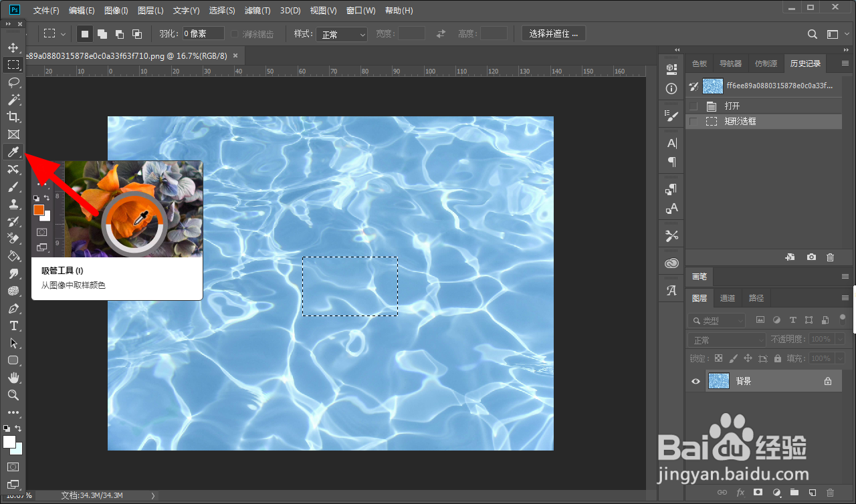Open the 历史记录 panel options menu
This screenshot has height=504, width=856.
pyautogui.click(x=845, y=64)
